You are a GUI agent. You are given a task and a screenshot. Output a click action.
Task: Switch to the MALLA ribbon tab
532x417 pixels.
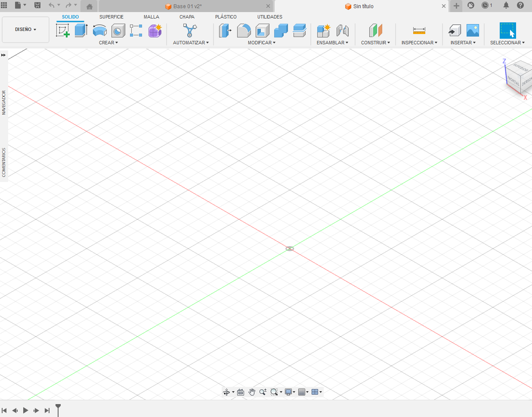coord(152,17)
